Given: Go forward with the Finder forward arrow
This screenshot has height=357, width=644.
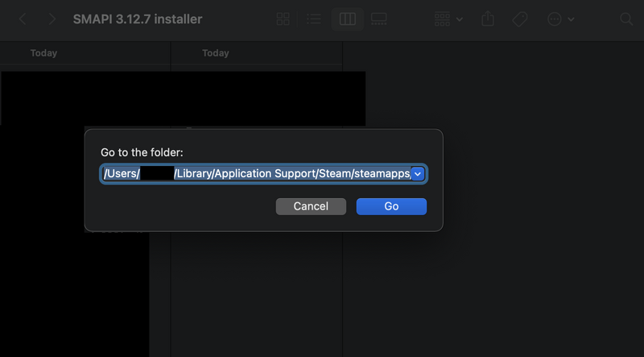Looking at the screenshot, I should tap(52, 19).
